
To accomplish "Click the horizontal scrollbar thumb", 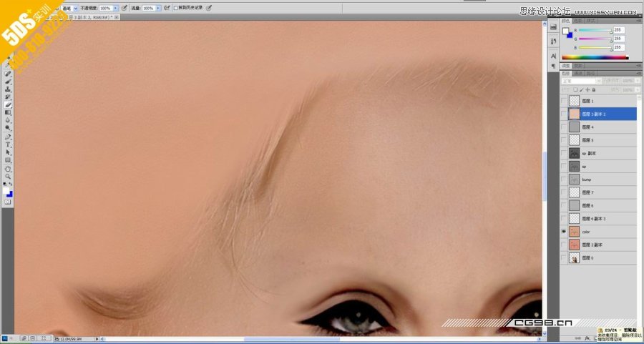I will pyautogui.click(x=292, y=339).
